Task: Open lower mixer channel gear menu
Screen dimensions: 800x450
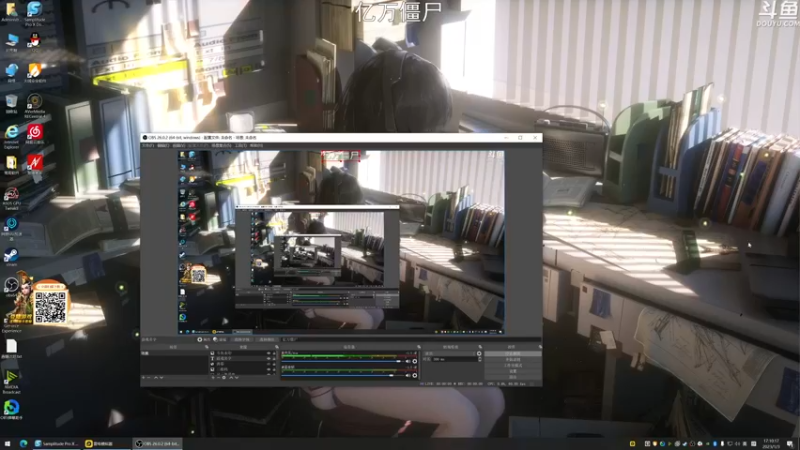Action: tap(415, 376)
